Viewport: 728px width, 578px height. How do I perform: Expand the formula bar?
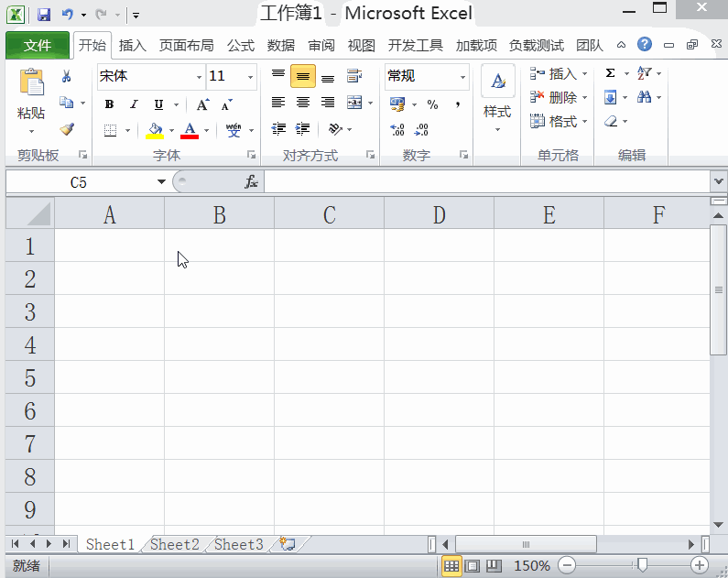[x=718, y=181]
